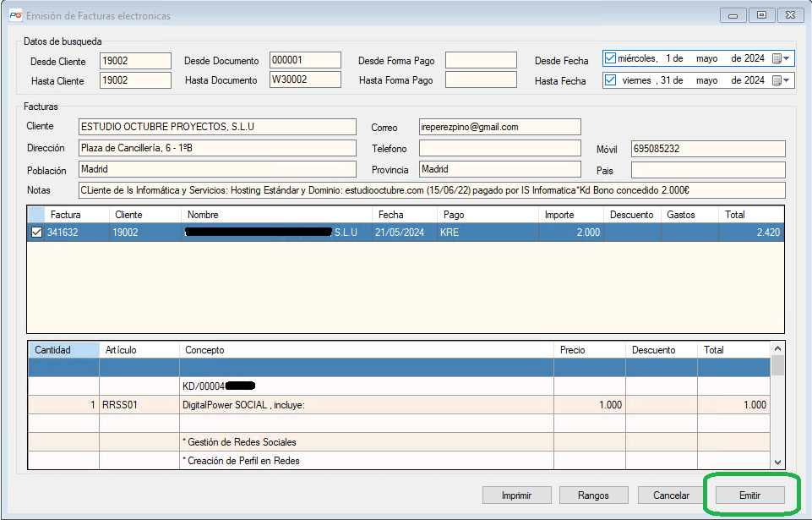This screenshot has width=812, height=520.
Task: Maximize the Emisión de Facturas window
Action: click(762, 15)
